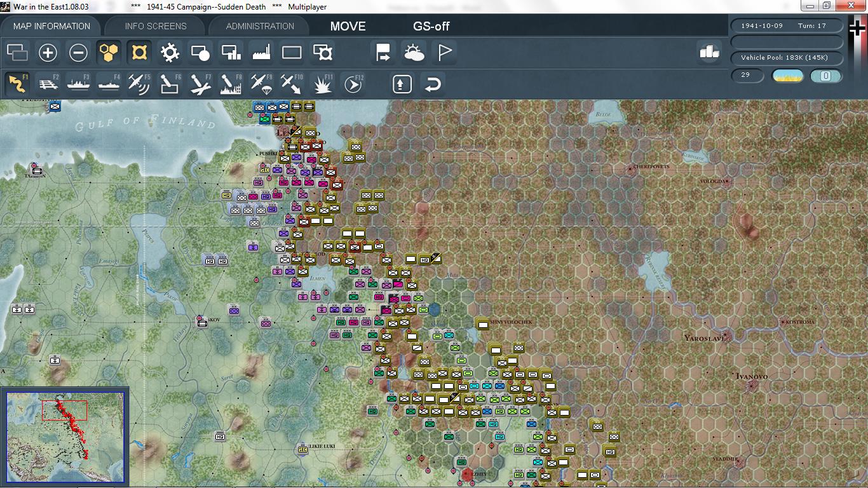This screenshot has height=488, width=868.
Task: Select F3 naval transport mode
Action: 78,84
